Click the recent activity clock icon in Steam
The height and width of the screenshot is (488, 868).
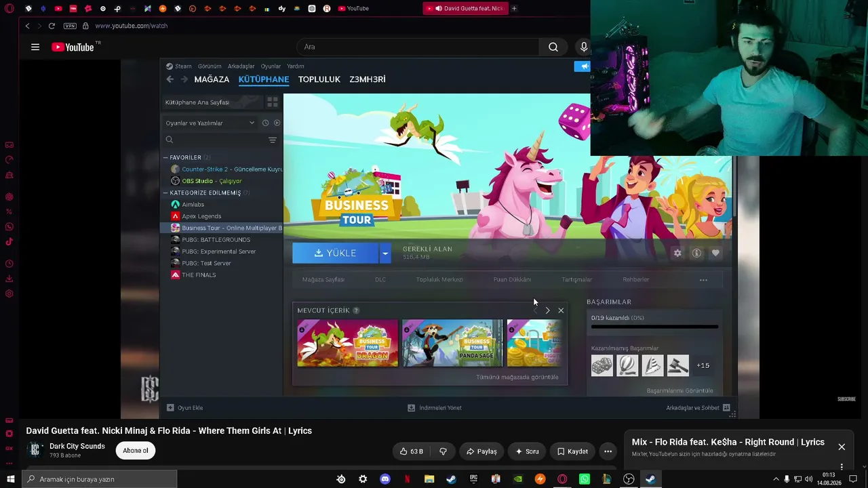tap(265, 123)
